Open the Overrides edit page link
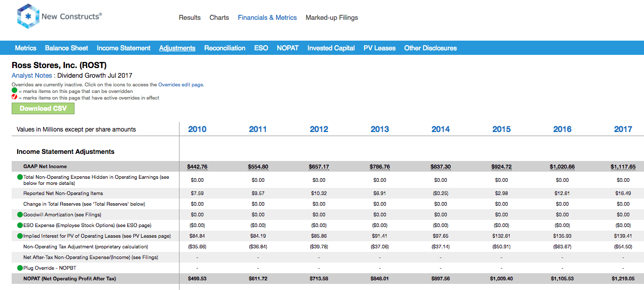This screenshot has height=290, width=644. [181, 85]
